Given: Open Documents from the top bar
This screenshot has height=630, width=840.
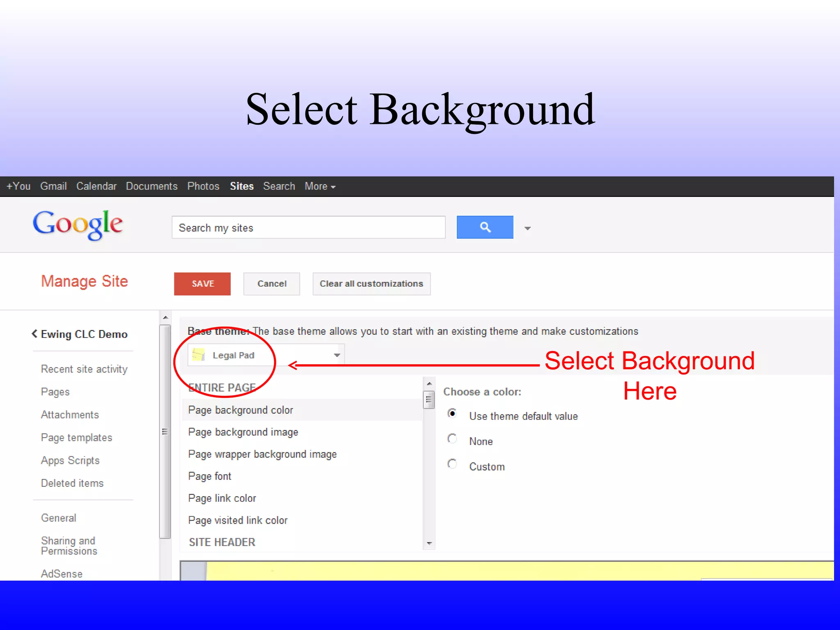Looking at the screenshot, I should pyautogui.click(x=152, y=186).
